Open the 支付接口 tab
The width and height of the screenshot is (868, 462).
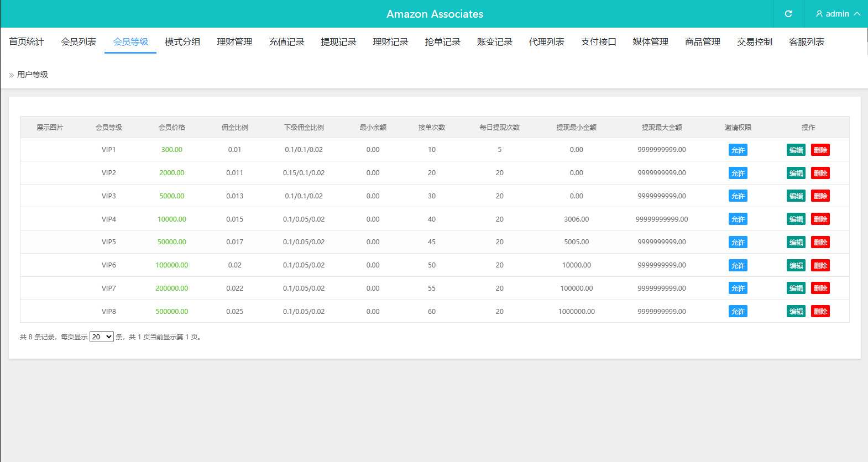[x=598, y=42]
